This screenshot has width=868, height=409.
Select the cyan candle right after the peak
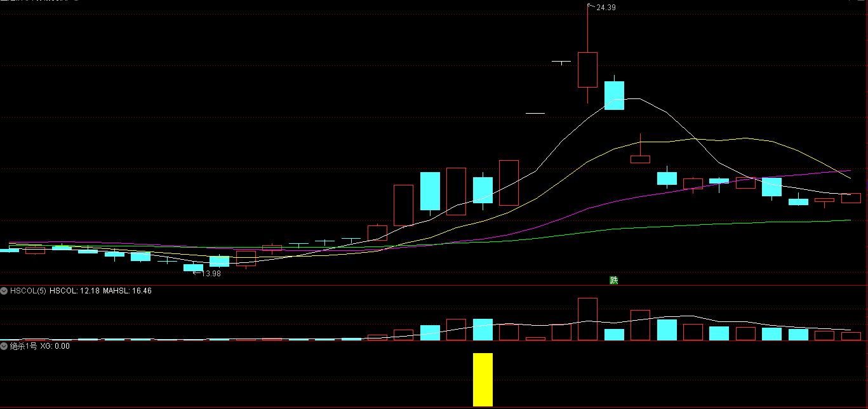pyautogui.click(x=614, y=95)
